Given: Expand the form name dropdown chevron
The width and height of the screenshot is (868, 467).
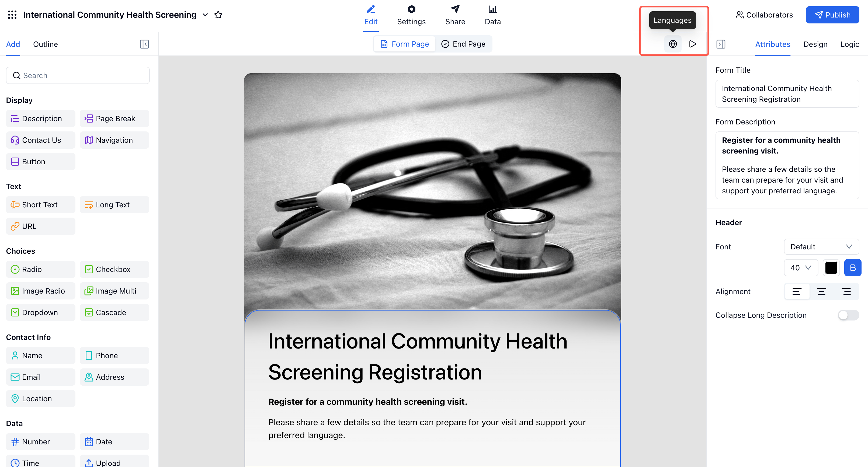Looking at the screenshot, I should (205, 15).
